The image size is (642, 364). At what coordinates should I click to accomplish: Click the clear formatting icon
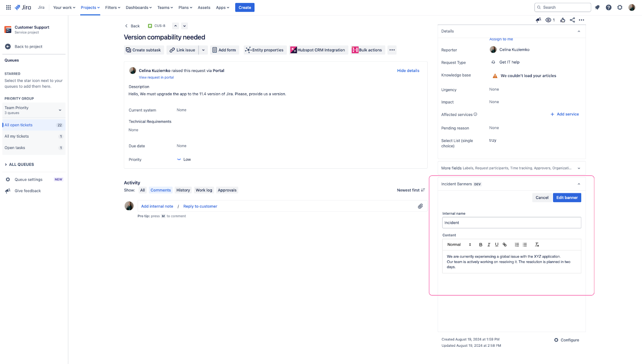[537, 245]
